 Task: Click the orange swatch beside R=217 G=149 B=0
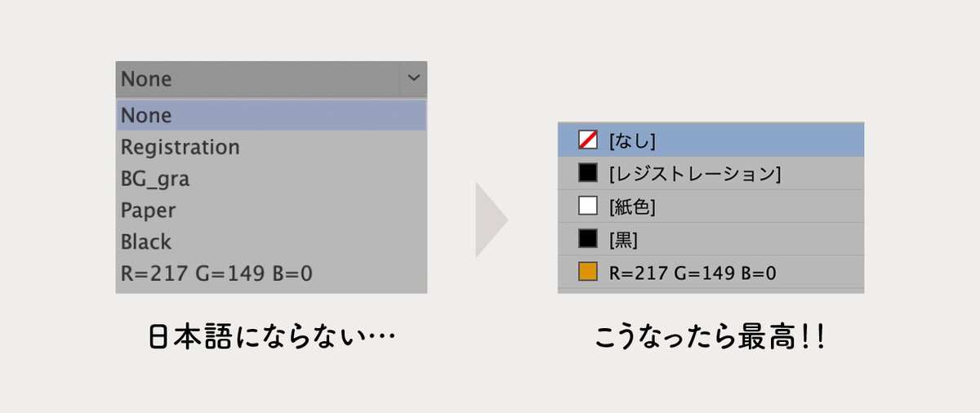pos(588,272)
